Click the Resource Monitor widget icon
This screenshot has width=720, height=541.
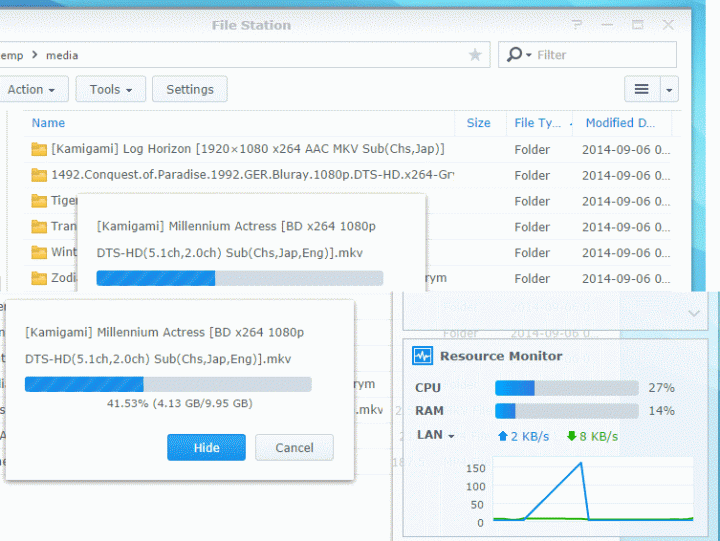click(422, 356)
